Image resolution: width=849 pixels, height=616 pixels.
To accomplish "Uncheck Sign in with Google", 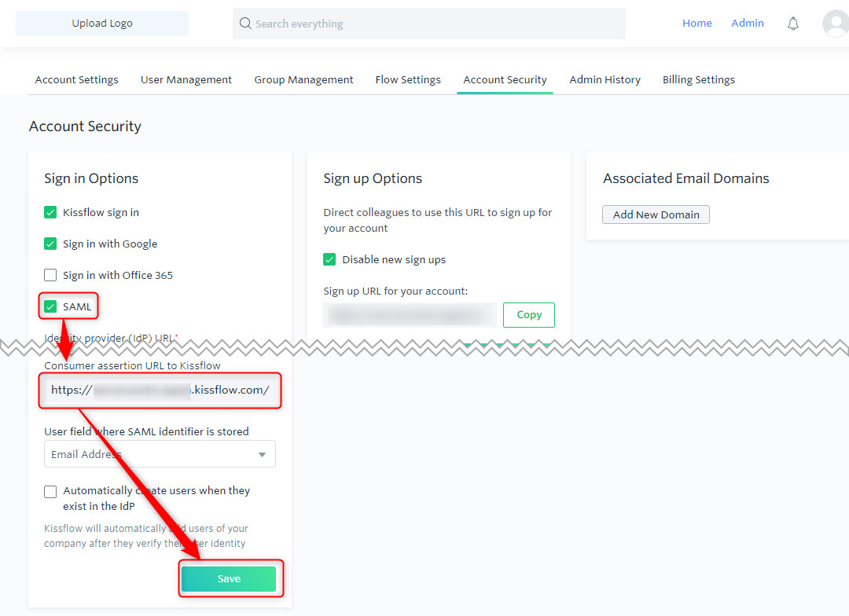I will point(50,244).
